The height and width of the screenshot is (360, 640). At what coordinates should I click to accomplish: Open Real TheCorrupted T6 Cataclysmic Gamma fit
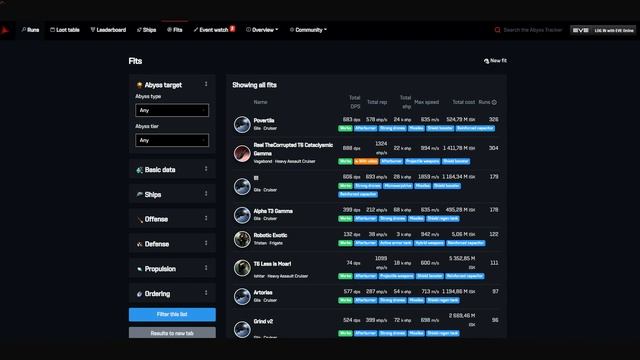click(293, 149)
